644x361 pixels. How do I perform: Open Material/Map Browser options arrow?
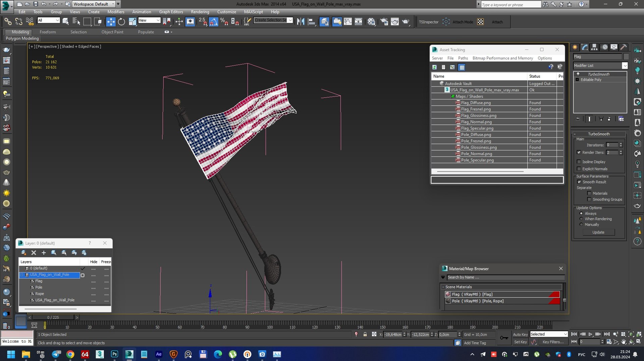pos(443,277)
